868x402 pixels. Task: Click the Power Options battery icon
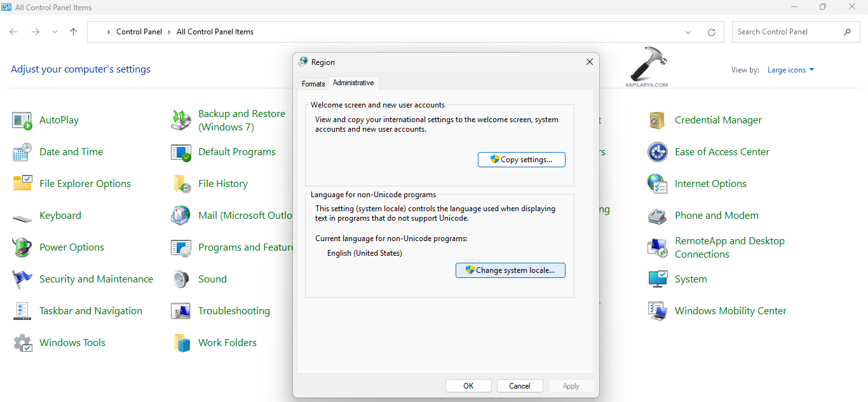pyautogui.click(x=22, y=247)
